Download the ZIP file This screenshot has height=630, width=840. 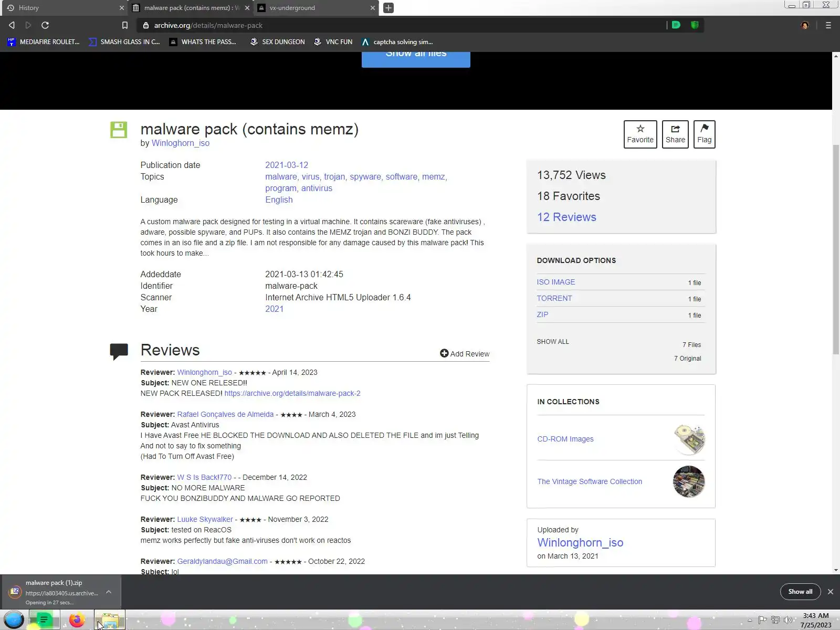pos(542,314)
